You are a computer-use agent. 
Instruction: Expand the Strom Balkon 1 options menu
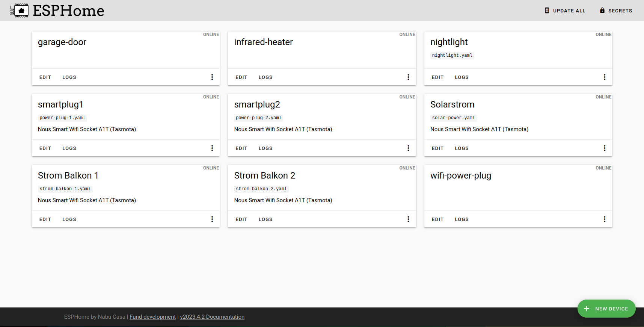click(212, 219)
